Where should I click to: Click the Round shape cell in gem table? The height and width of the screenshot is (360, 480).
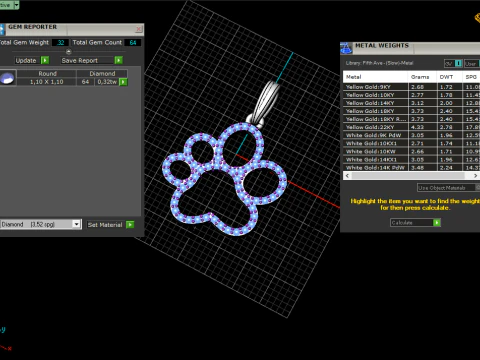pyautogui.click(x=47, y=74)
